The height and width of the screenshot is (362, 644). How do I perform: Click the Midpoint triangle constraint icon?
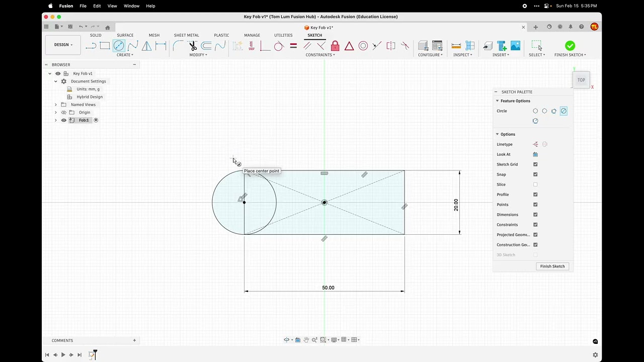[x=349, y=46]
